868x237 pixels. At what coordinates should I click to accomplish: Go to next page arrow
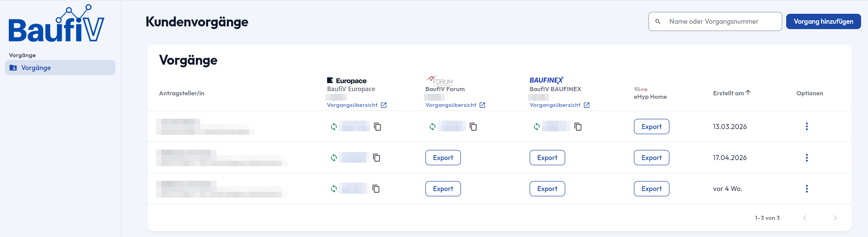835,217
